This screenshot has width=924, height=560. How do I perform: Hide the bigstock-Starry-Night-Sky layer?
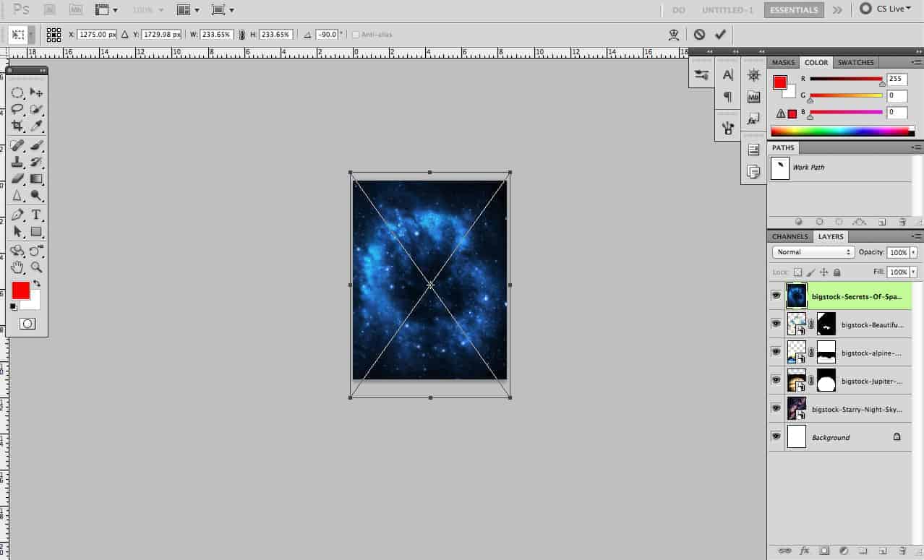click(x=776, y=408)
